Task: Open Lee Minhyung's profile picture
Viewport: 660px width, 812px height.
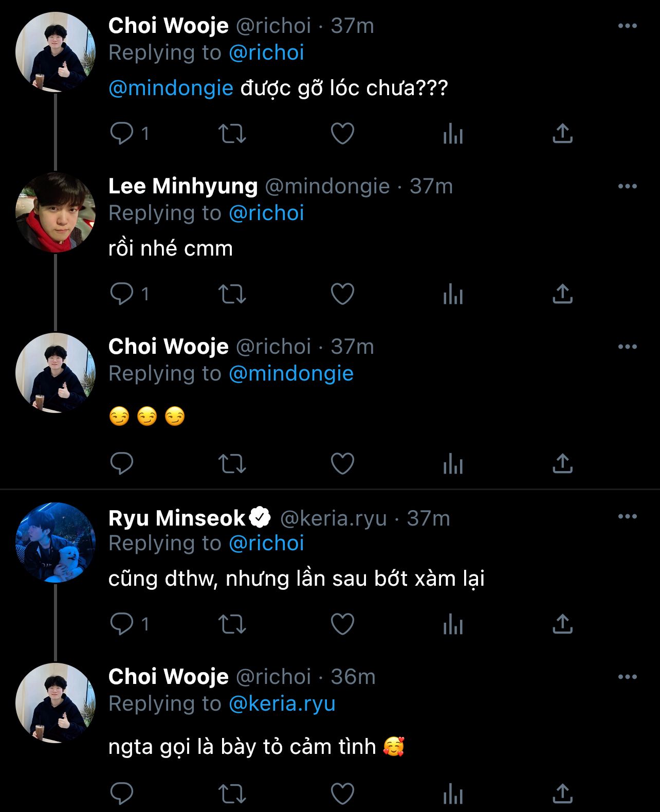Action: pyautogui.click(x=56, y=212)
